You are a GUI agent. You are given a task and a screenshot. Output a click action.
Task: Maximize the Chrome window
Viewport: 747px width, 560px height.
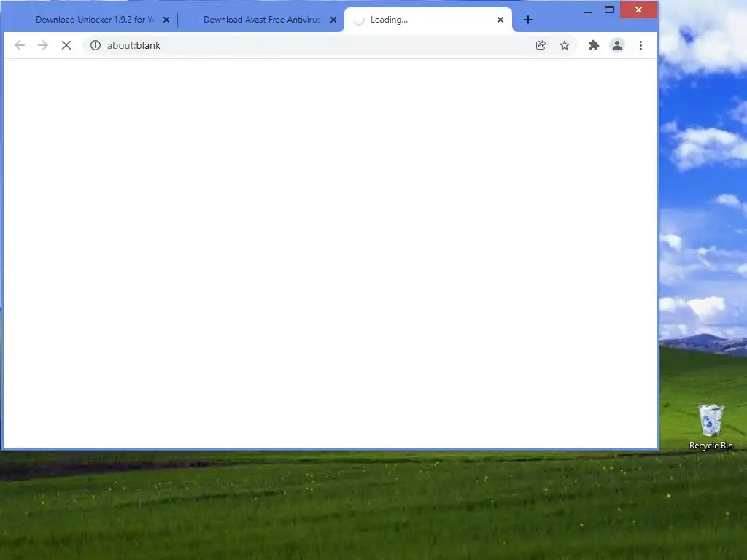609,10
